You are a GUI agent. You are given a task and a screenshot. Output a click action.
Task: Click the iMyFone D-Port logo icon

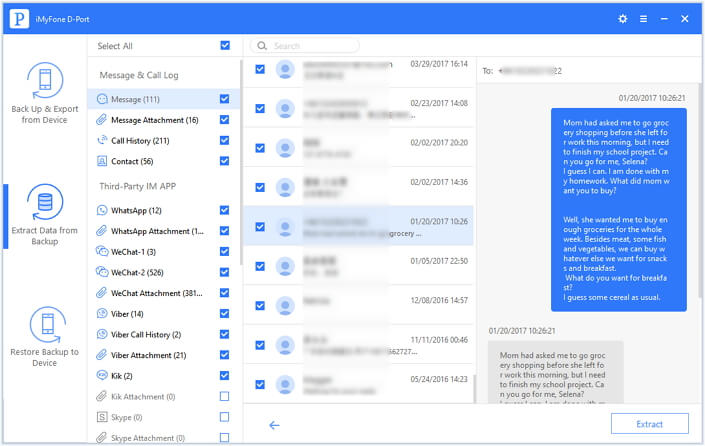click(x=19, y=19)
